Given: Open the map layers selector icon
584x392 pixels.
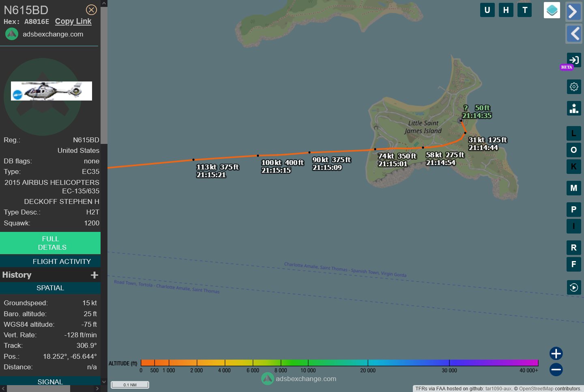Looking at the screenshot, I should pyautogui.click(x=552, y=10).
